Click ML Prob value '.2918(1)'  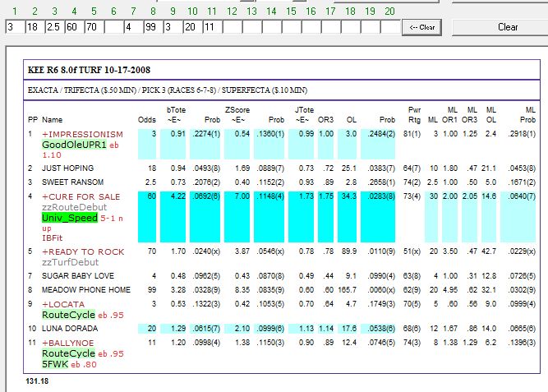tap(522, 134)
